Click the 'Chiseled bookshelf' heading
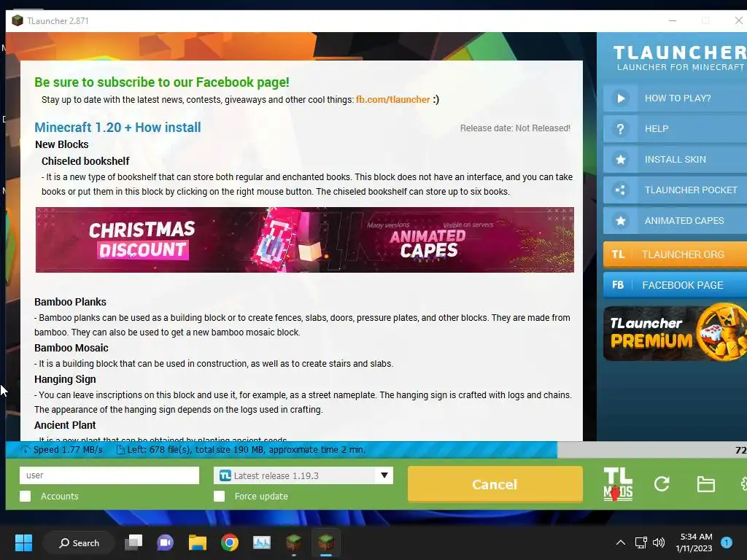747x560 pixels. [x=85, y=161]
